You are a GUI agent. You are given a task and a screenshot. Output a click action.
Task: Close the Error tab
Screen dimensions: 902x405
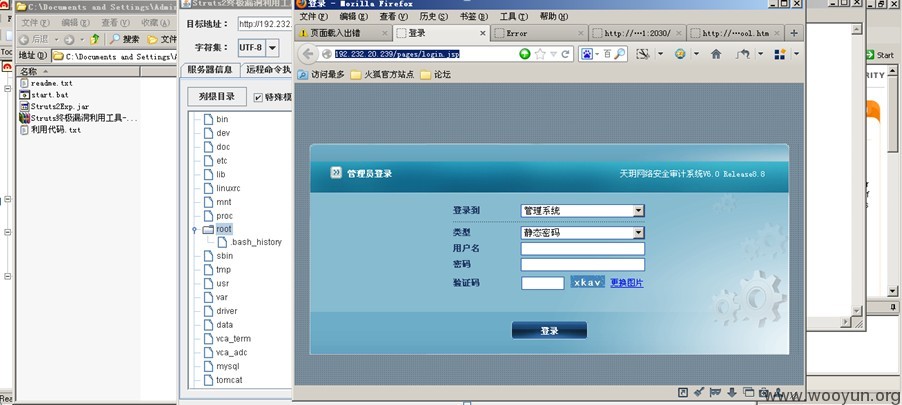(x=581, y=33)
